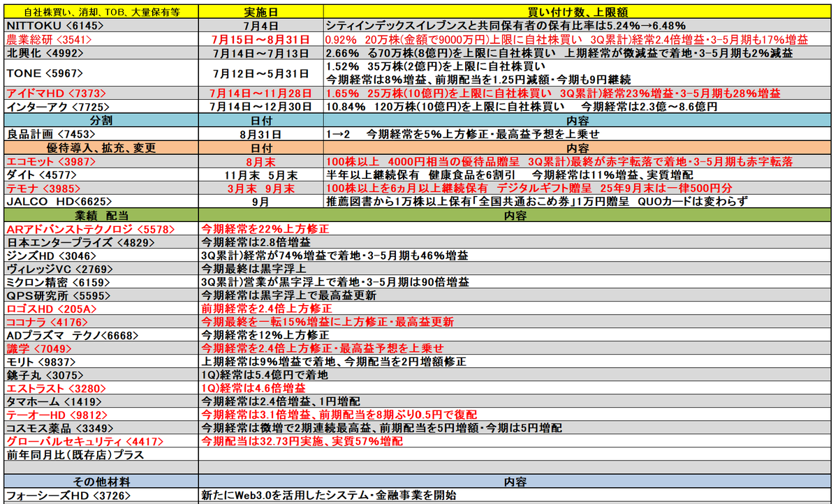This screenshot has height=504, width=838.
Task: Select the text 今期配当は32.73円実施、実質57%増配
Action: click(302, 441)
